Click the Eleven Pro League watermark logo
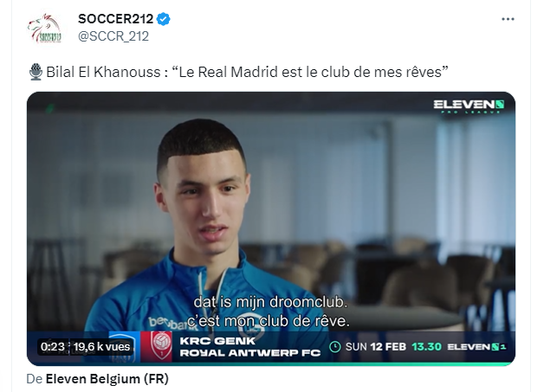Viewport: 544px width, 392px height. tap(469, 106)
